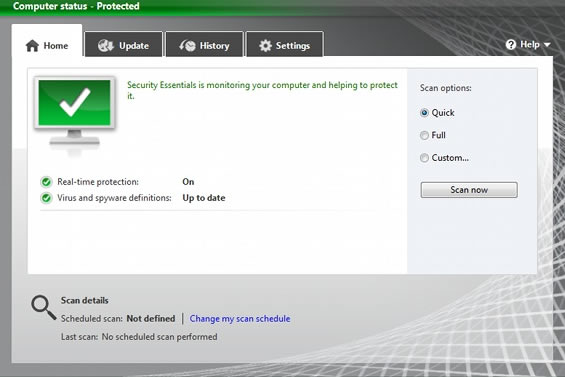Click the Update globe icon
This screenshot has width=565, height=377.
coord(106,46)
